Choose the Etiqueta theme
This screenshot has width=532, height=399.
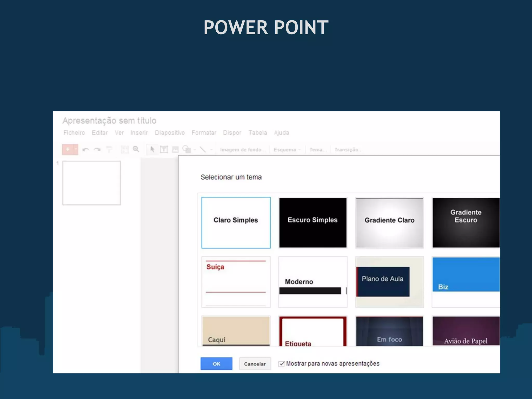tap(313, 331)
